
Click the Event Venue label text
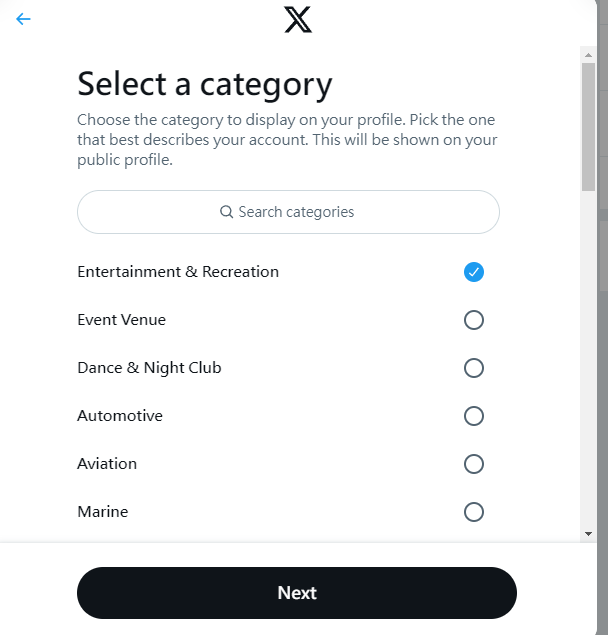[x=122, y=320]
